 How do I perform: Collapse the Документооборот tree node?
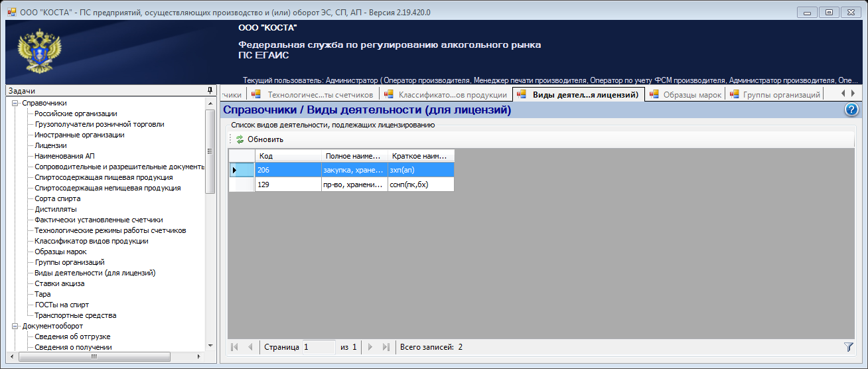tap(15, 326)
